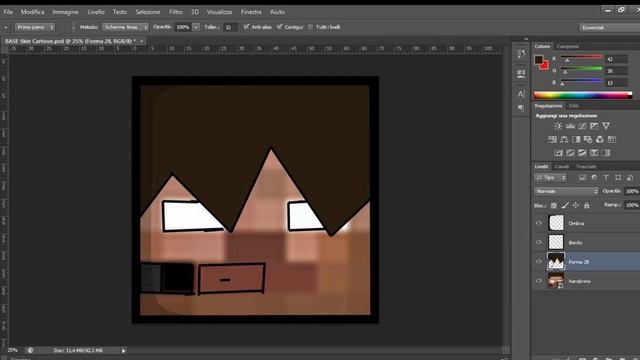This screenshot has width=640, height=360.
Task: Open the Filtro menu
Action: tap(176, 12)
